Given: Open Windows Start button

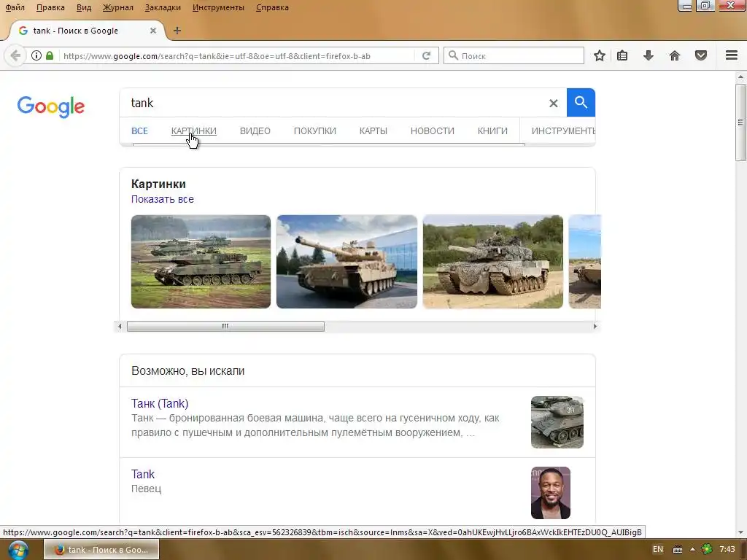Looking at the screenshot, I should [x=18, y=550].
